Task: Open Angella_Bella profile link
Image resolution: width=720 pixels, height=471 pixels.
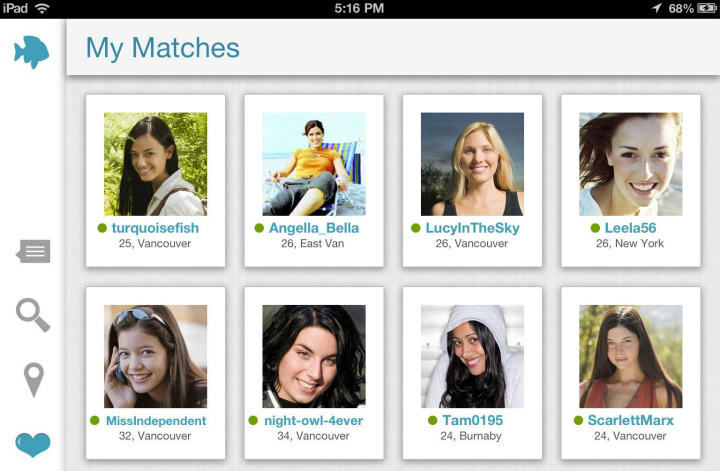Action: pos(313,228)
